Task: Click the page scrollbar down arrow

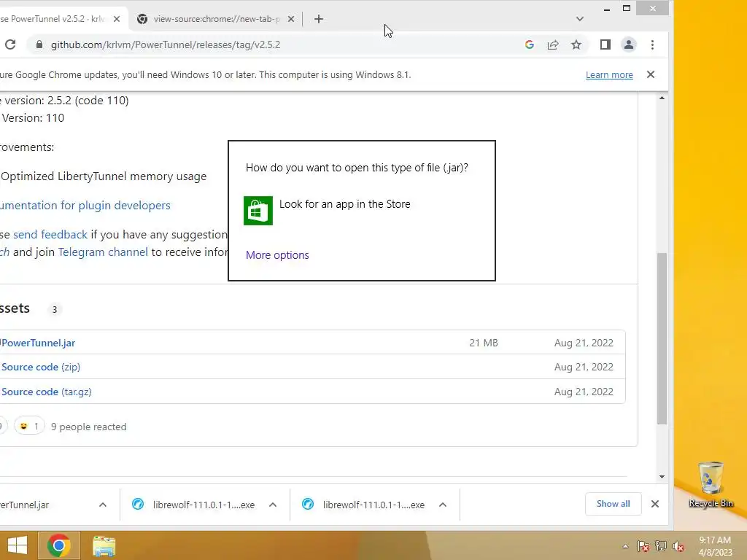Action: 662,477
